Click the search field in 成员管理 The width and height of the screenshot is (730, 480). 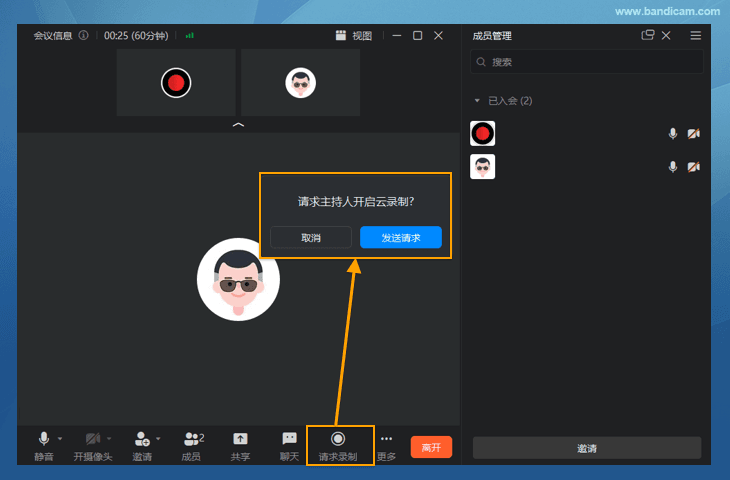click(587, 62)
